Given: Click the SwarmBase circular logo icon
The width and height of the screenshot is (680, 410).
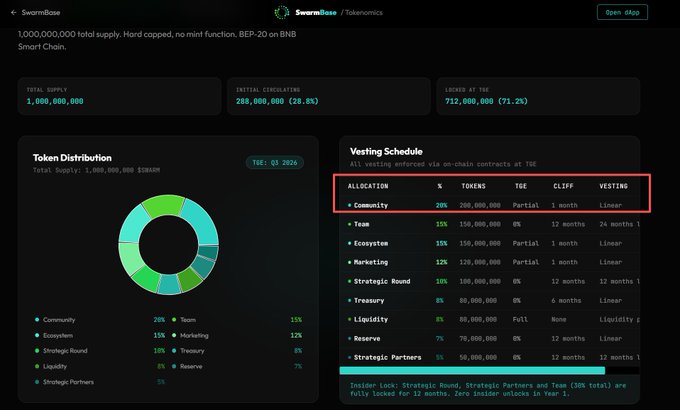Looking at the screenshot, I should tap(282, 13).
